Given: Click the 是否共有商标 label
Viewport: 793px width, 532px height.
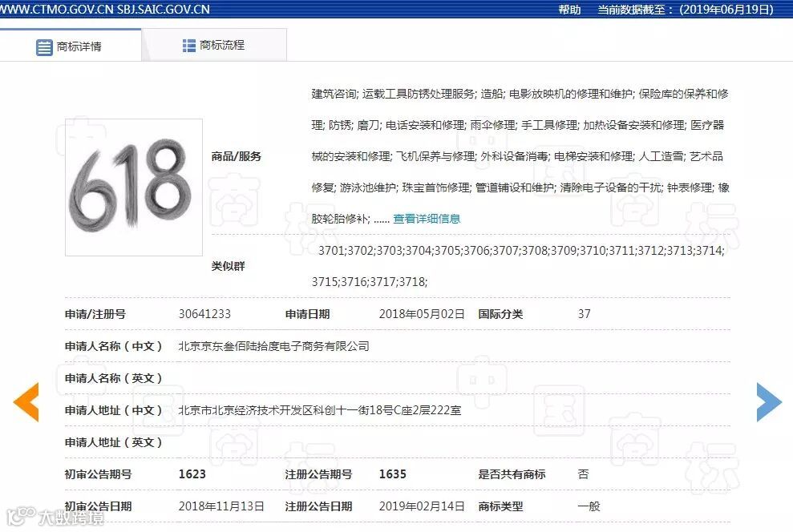Looking at the screenshot, I should pyautogui.click(x=512, y=474).
